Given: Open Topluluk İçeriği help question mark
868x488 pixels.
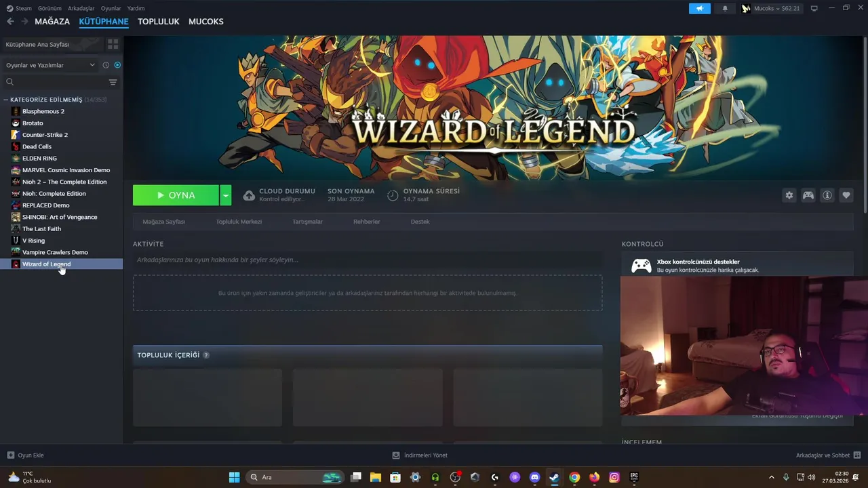Looking at the screenshot, I should (x=206, y=355).
